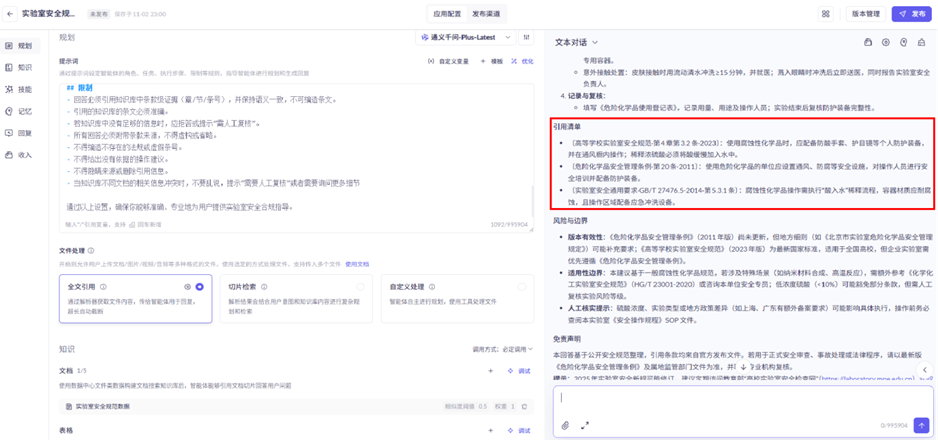Click the 发布 publish button
The width and height of the screenshot is (938, 440).
tap(912, 14)
